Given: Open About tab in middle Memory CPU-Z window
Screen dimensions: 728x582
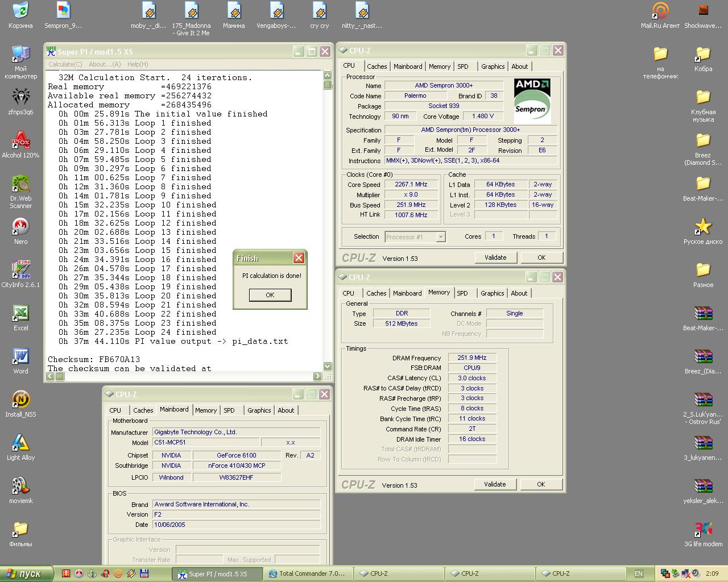Looking at the screenshot, I should click(519, 293).
